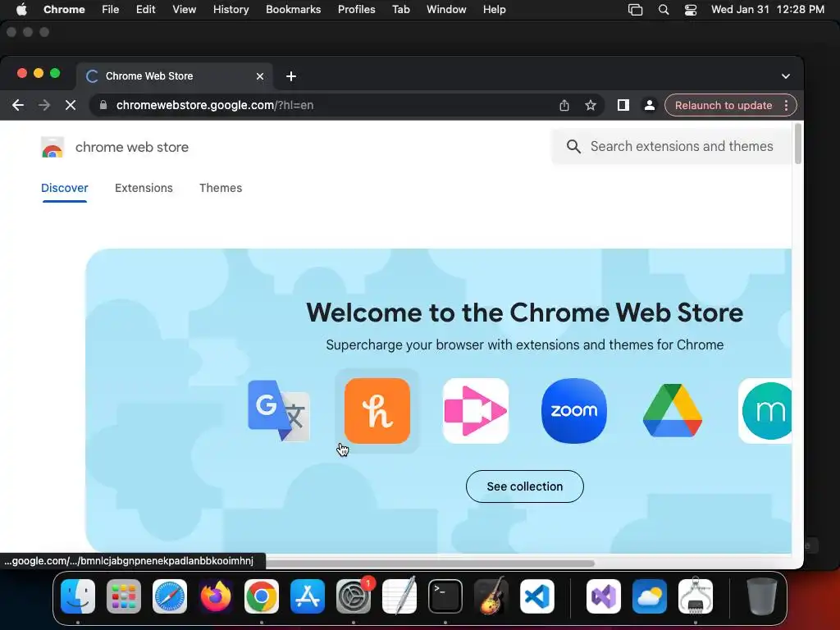Image resolution: width=840 pixels, height=630 pixels.
Task: Launch Firefox from the dock
Action: (x=216, y=596)
